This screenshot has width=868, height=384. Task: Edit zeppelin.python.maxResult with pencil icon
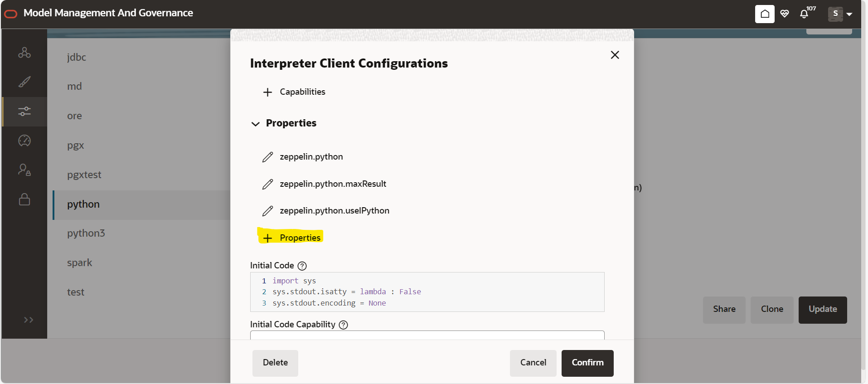(x=267, y=184)
